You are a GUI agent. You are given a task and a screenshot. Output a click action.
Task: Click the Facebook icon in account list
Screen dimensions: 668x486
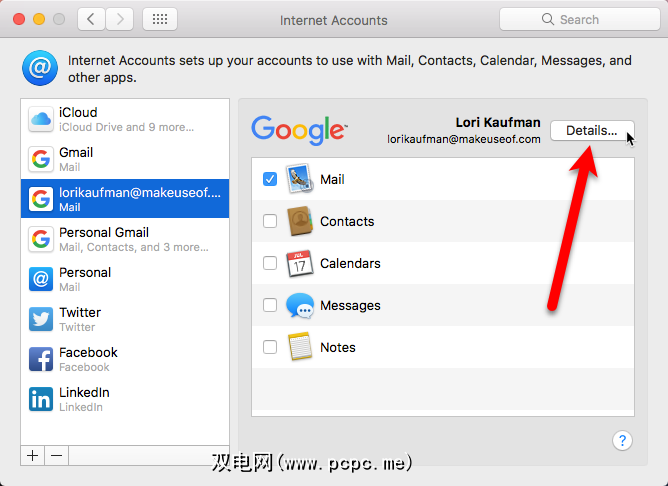[41, 359]
